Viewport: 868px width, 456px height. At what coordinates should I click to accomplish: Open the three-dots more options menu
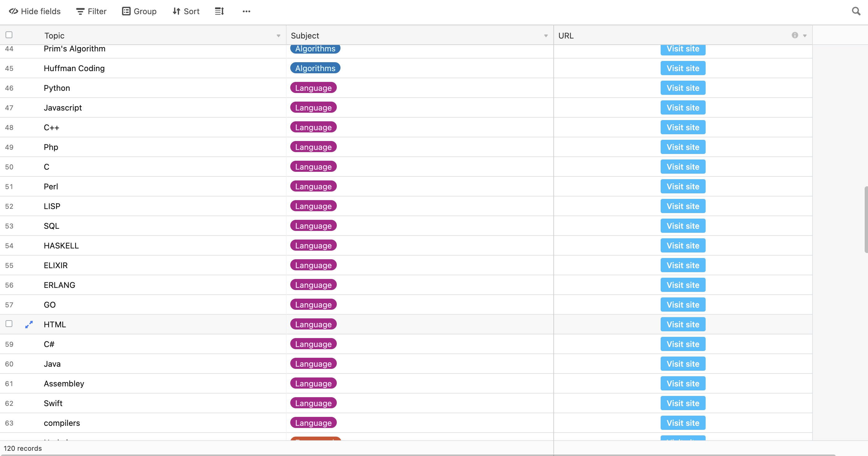pyautogui.click(x=246, y=11)
